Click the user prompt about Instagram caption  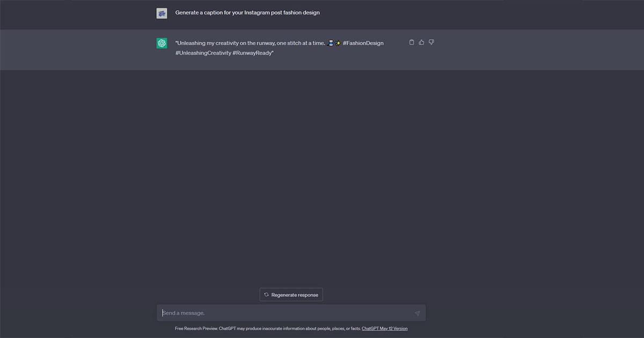[247, 12]
